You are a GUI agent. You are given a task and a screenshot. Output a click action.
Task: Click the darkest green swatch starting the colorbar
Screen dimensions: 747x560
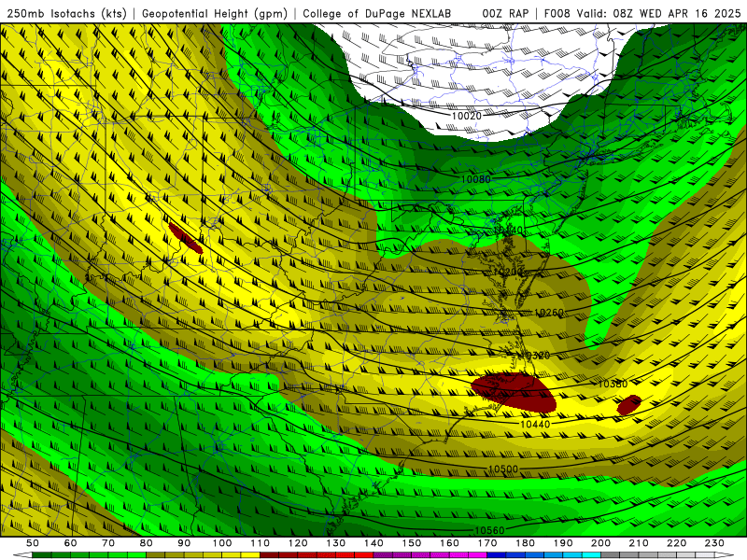[41, 555]
